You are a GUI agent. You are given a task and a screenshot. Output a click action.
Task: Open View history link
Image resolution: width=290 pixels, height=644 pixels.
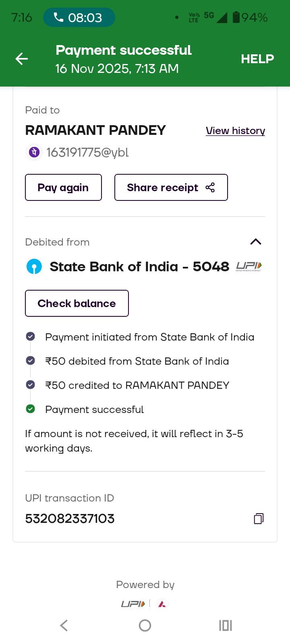tap(235, 131)
